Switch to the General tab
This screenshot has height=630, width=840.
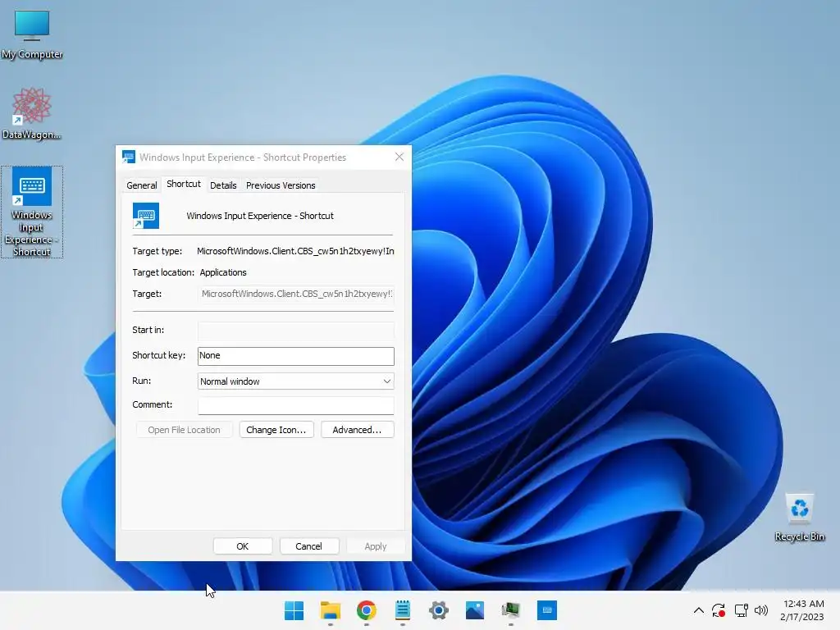coord(141,185)
